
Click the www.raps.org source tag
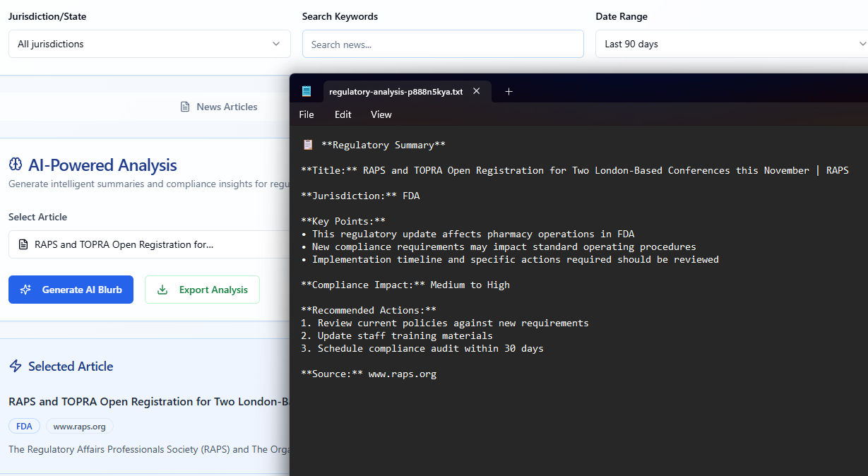(x=79, y=427)
